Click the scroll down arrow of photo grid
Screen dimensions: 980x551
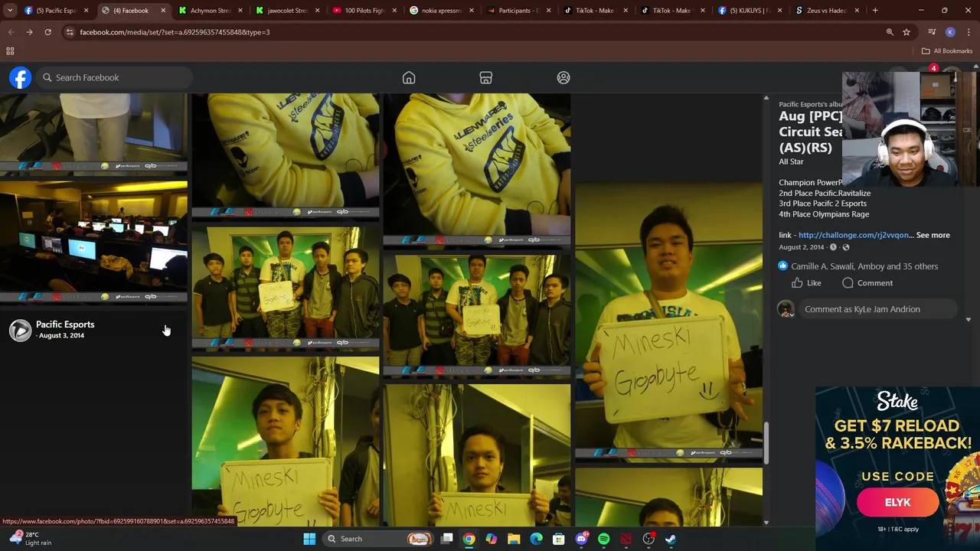click(x=766, y=523)
